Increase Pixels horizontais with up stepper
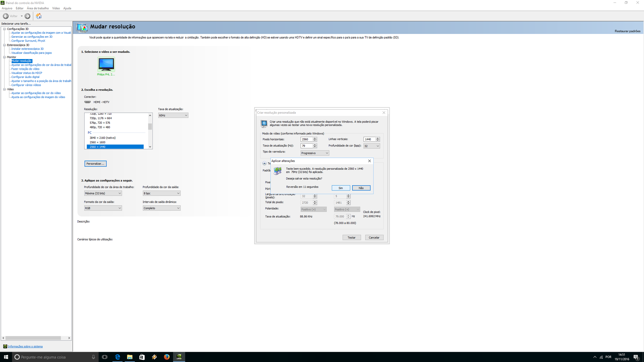Viewport: 644px width, 362px height. coord(315,138)
